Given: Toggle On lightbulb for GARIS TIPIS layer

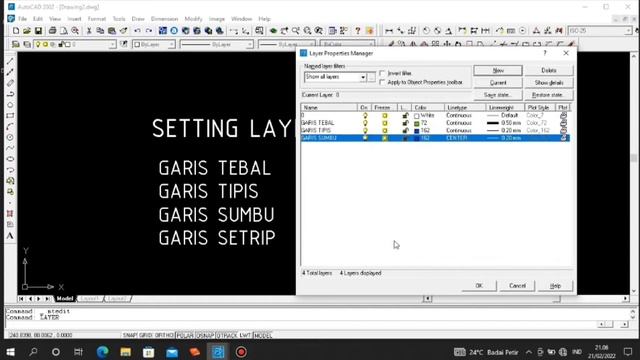Looking at the screenshot, I should pyautogui.click(x=365, y=131).
